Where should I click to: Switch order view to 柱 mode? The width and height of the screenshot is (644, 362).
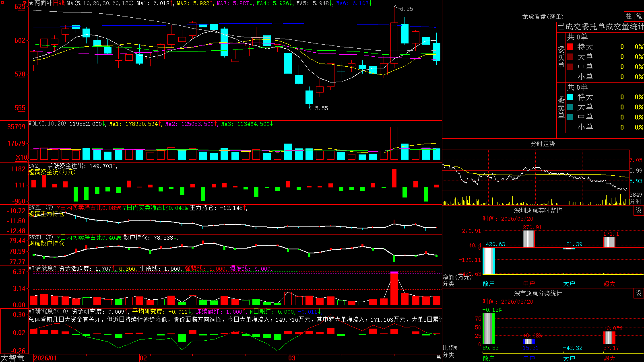[629, 16]
